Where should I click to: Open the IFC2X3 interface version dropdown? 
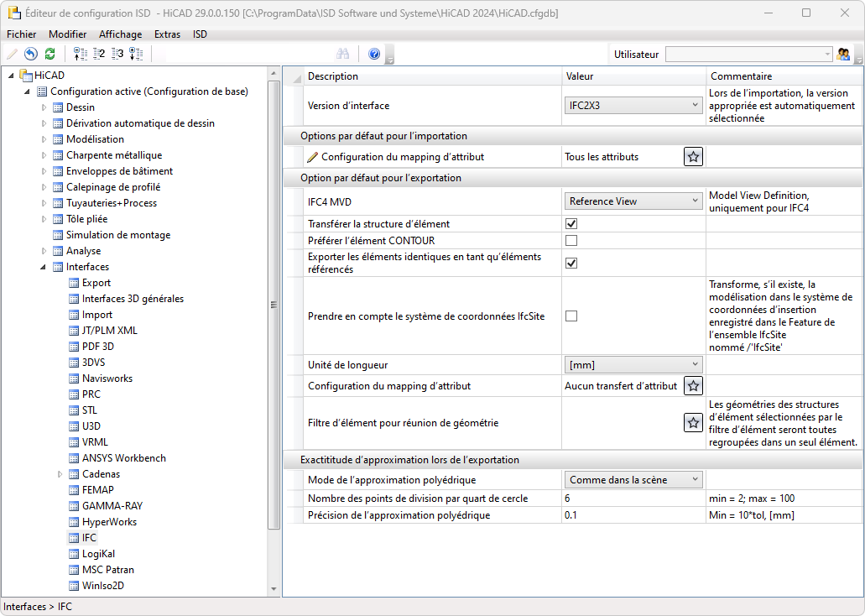633,106
